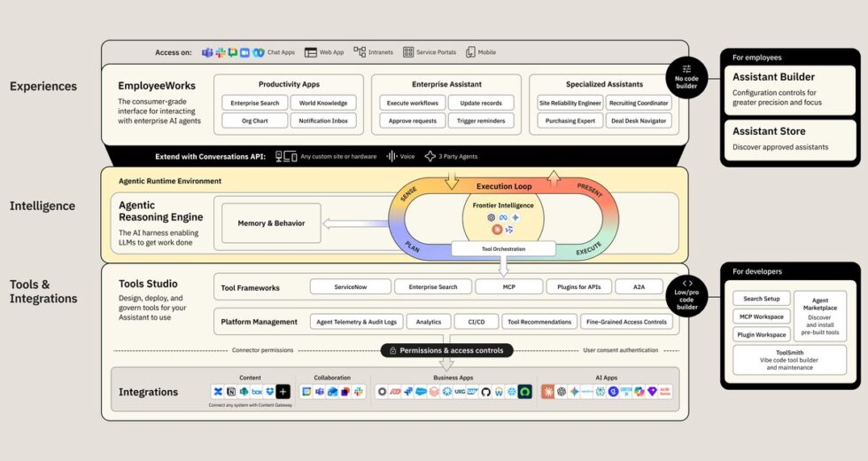Screen dimensions: 868x461
Task: Click the Plugins for APIs box
Action: coord(579,287)
